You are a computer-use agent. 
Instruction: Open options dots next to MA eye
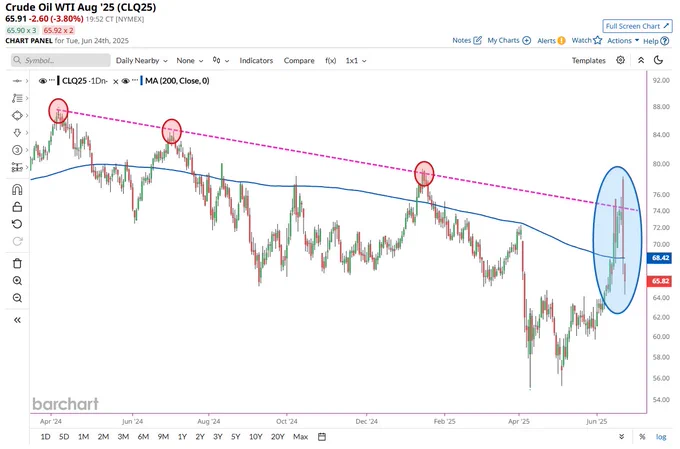coord(135,80)
